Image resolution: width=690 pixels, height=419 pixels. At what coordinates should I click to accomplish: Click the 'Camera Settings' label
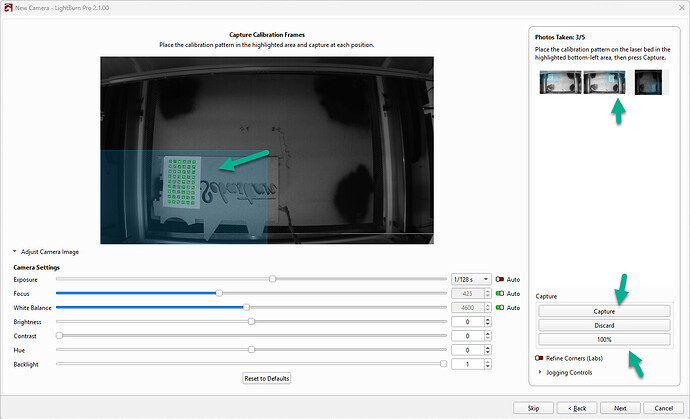37,268
